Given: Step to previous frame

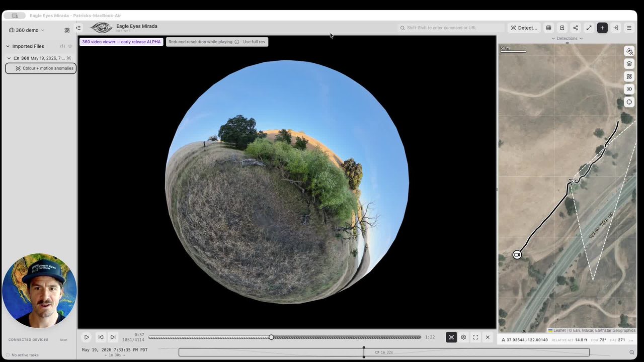Looking at the screenshot, I should (101, 337).
